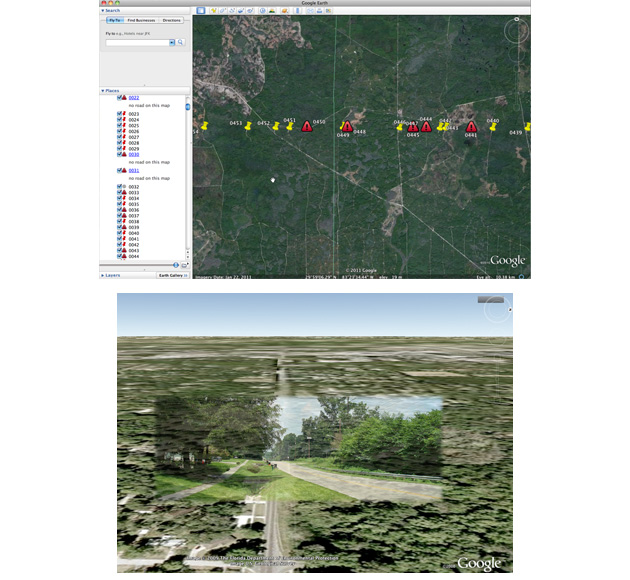Uncheck the checkbox for placemark 0022
Screen dimensions: 630x580
pos(119,98)
